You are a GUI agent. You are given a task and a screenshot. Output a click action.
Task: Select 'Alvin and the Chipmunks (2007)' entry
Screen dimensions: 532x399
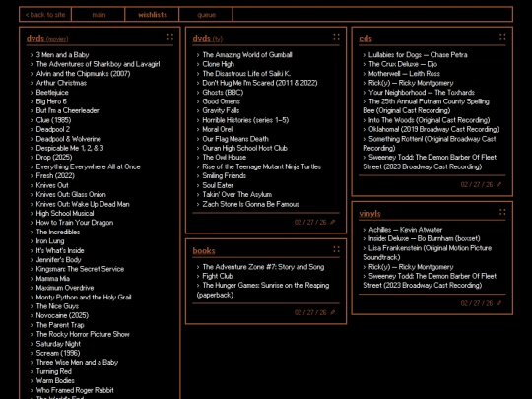tap(83, 74)
